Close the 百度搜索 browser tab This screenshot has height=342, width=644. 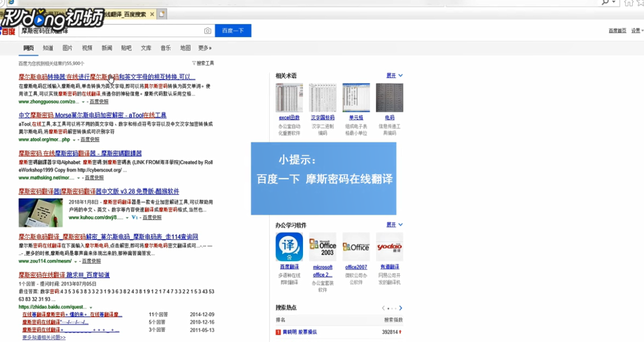(152, 15)
